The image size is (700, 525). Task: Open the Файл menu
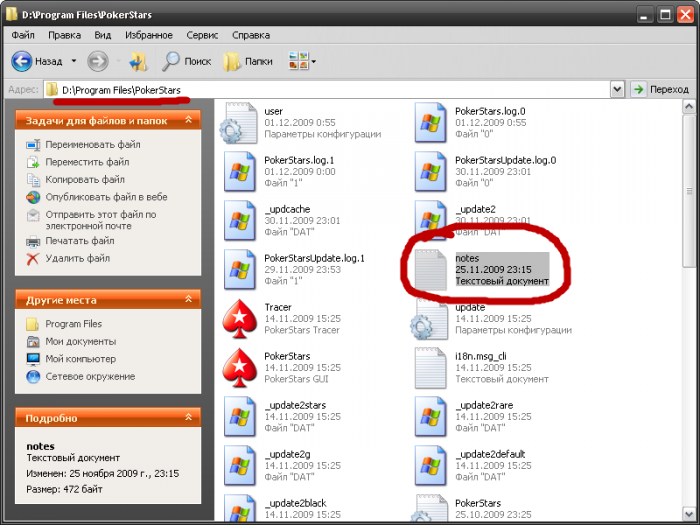coord(23,35)
